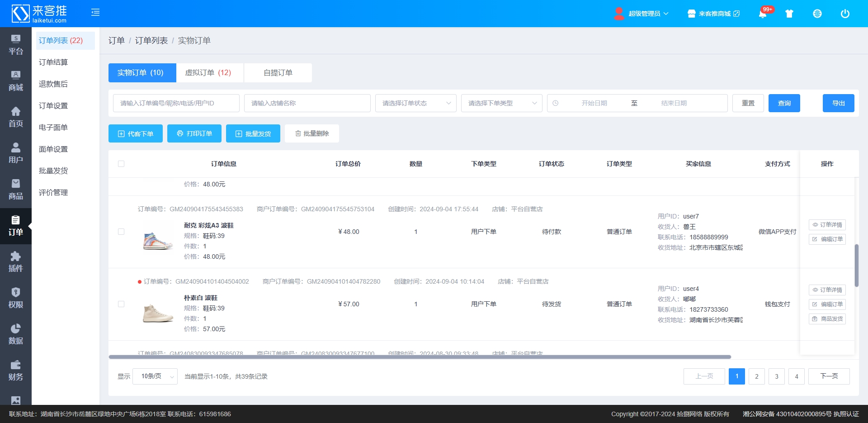Open the 权限 permissions sidebar icon

click(x=16, y=298)
